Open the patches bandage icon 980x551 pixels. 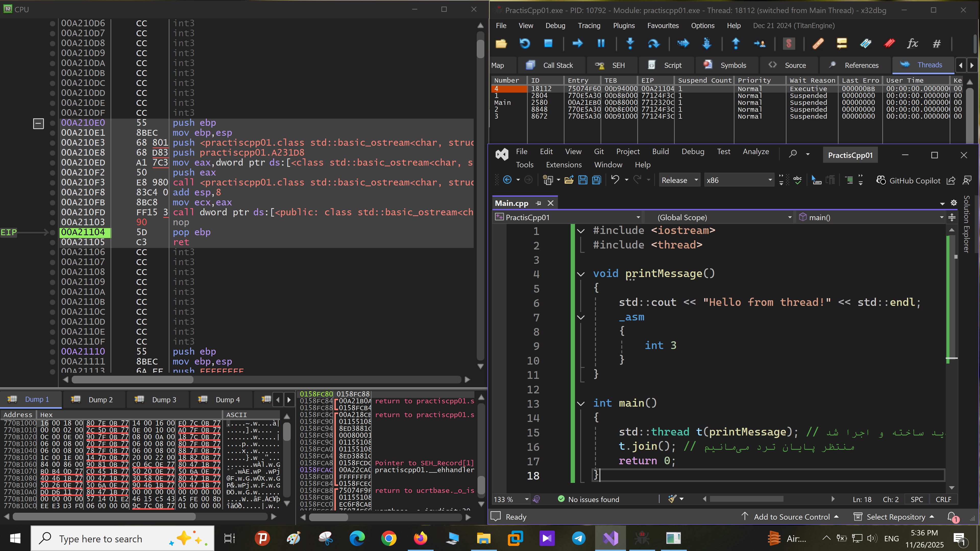(818, 43)
